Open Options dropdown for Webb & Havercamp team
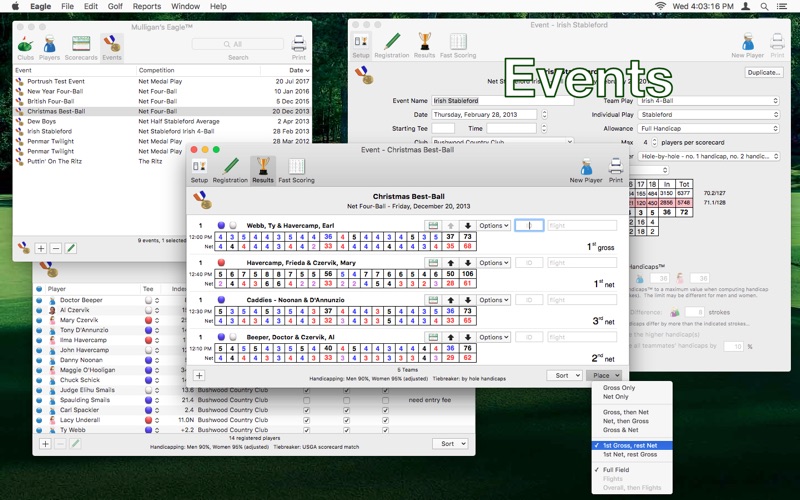 coord(493,226)
